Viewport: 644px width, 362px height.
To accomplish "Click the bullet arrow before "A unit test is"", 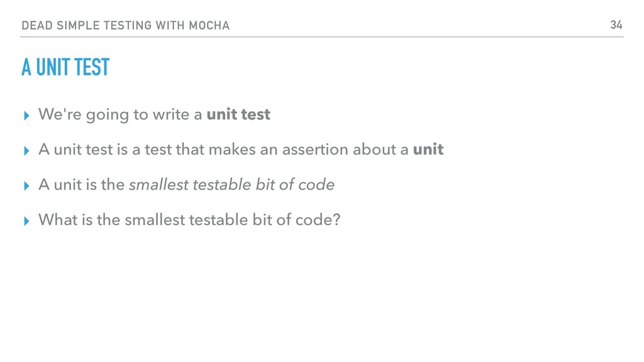I will point(26,151).
